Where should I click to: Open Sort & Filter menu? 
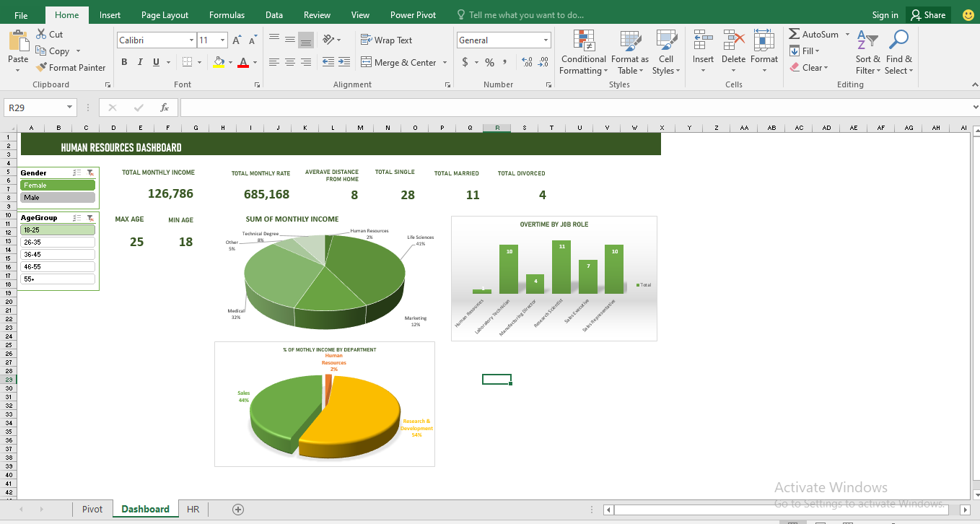(867, 52)
